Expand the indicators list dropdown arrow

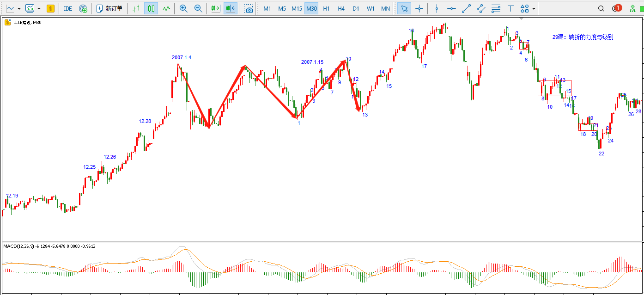(x=39, y=8)
